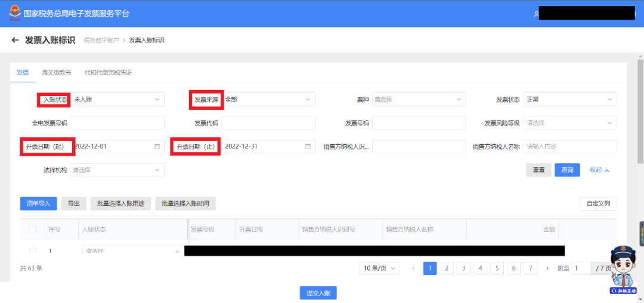Viewport: 644px width, 303px height.
Task: Click the 全电发票号码 input field
Action: [117, 123]
